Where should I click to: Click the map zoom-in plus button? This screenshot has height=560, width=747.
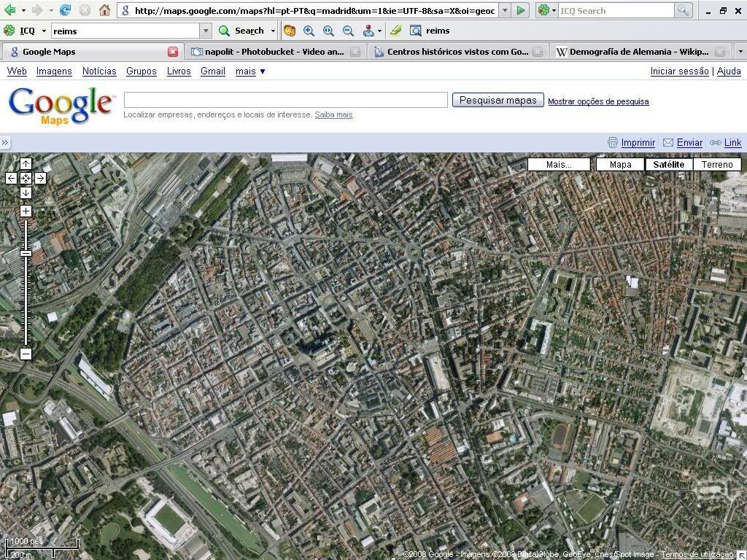(26, 211)
